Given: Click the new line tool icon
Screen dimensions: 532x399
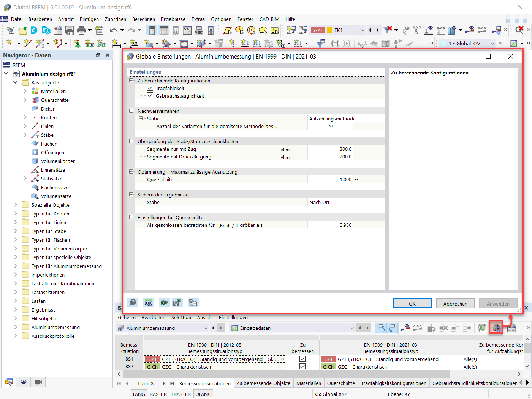Looking at the screenshot, I should click(x=27, y=43).
